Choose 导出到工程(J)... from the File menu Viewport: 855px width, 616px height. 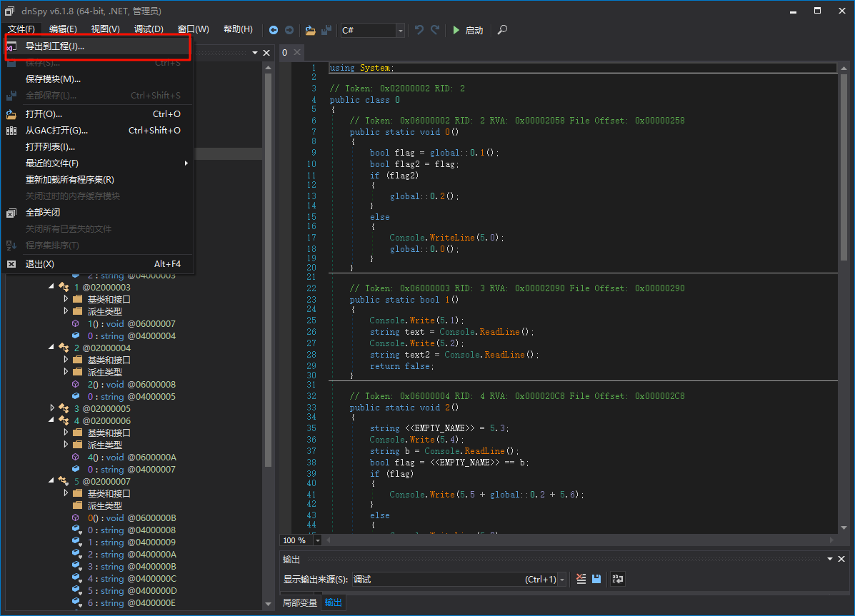[x=55, y=46]
